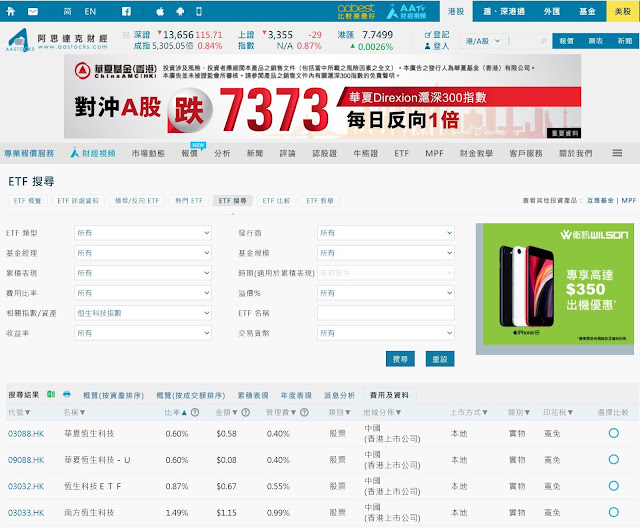Expand the 費用比率 dropdown

point(143,293)
